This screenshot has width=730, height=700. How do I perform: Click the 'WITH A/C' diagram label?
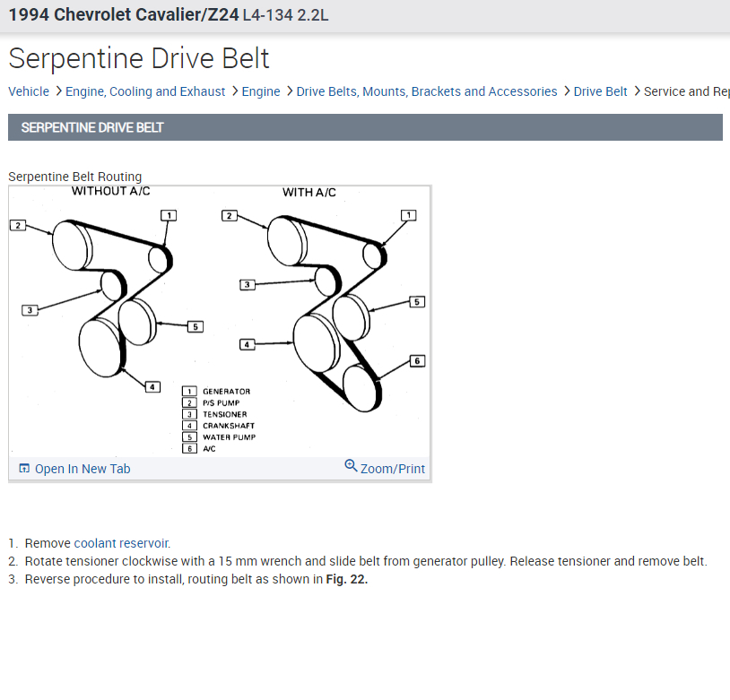tap(309, 192)
